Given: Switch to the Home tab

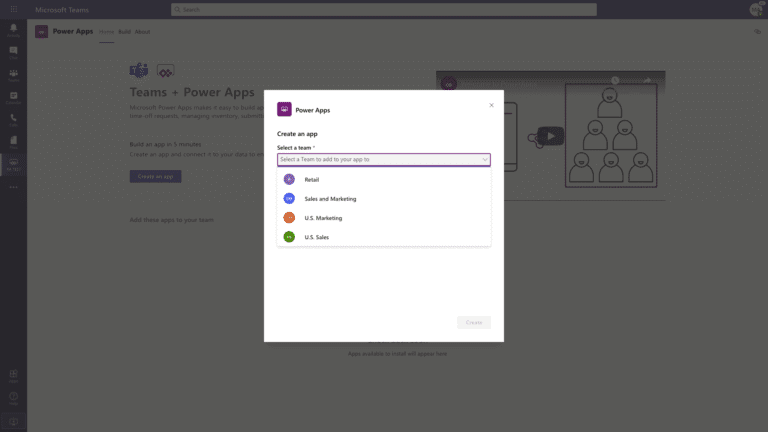Looking at the screenshot, I should pos(106,32).
